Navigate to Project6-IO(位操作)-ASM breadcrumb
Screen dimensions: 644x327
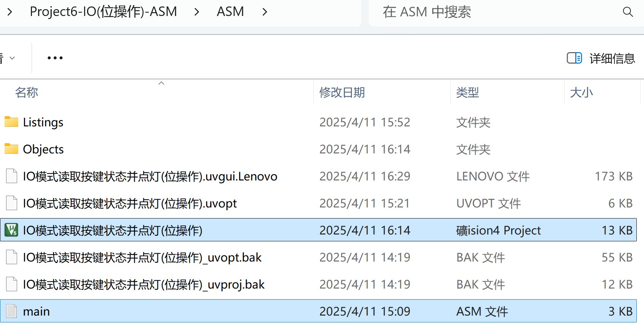click(103, 12)
